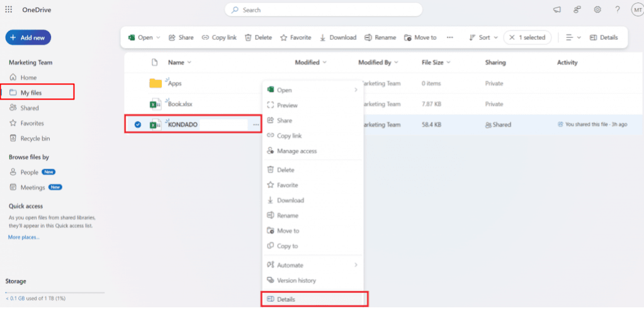644x313 pixels.
Task: Click the Favorite star in toolbar
Action: click(x=284, y=38)
